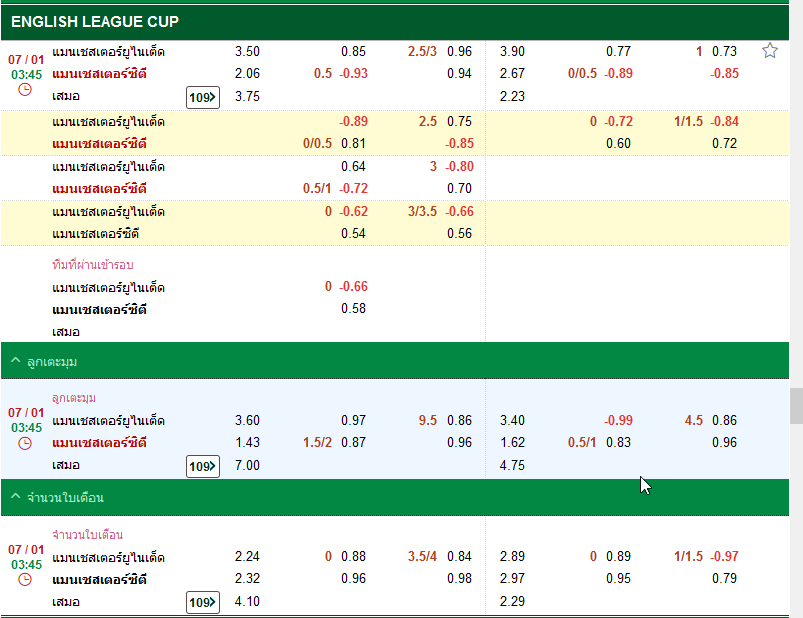The height and width of the screenshot is (618, 803).
Task: Select first-half handicap odds -0.89 at 0/0.5
Action: (x=618, y=74)
